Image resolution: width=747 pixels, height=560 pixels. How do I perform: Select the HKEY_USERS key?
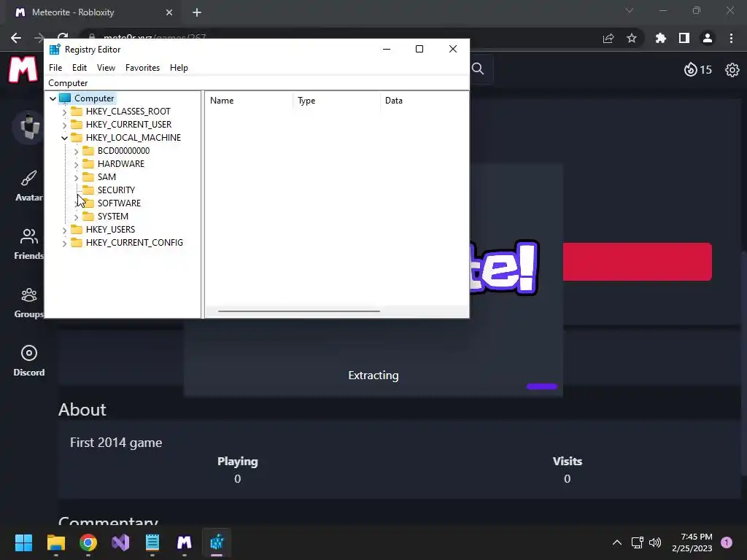click(110, 229)
